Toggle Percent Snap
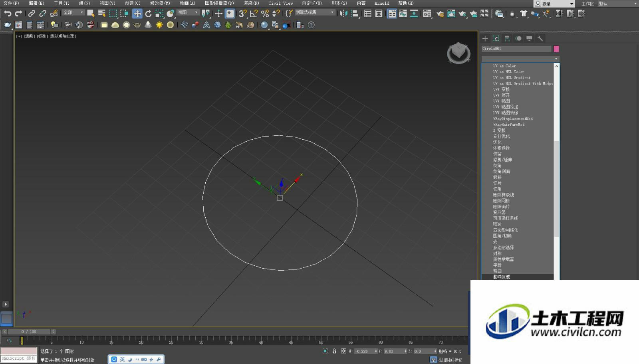The image size is (639, 364). [x=265, y=14]
